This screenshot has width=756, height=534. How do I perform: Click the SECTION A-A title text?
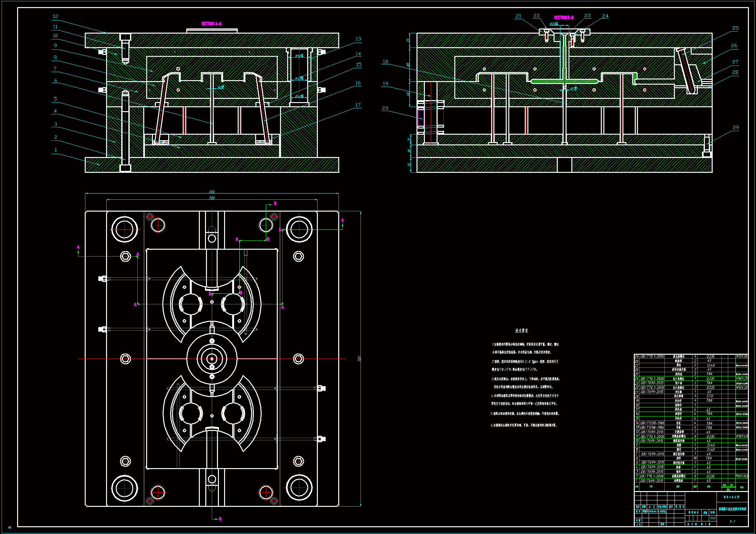[x=211, y=24]
